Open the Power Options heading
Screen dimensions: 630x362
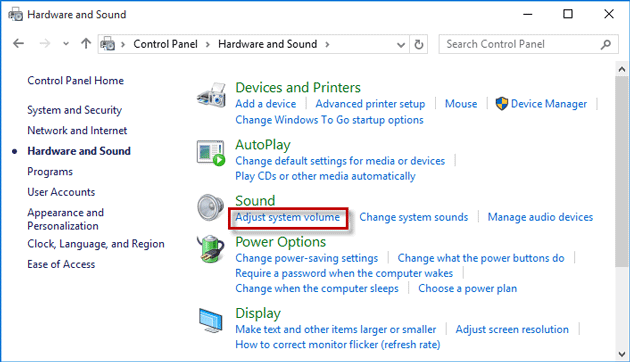[x=280, y=242]
